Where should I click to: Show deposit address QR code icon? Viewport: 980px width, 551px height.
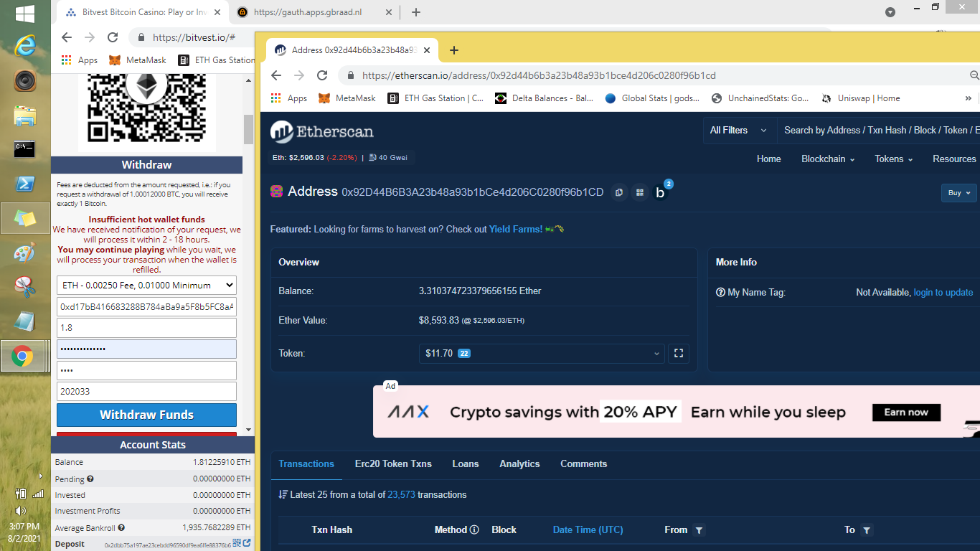(237, 544)
